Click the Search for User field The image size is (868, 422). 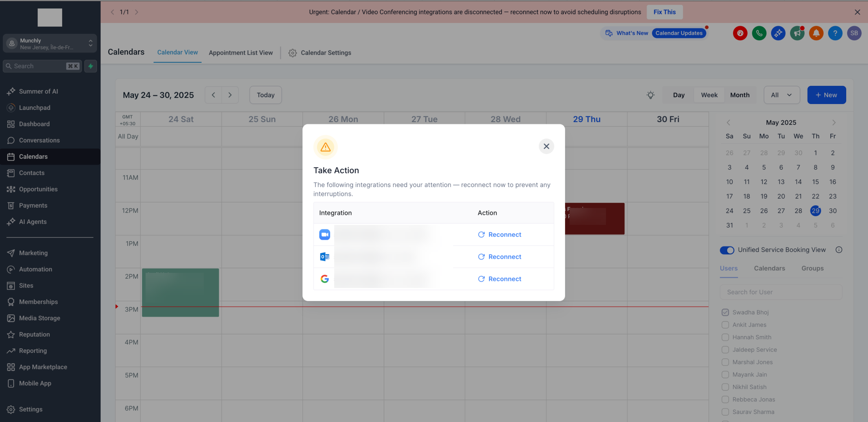781,292
